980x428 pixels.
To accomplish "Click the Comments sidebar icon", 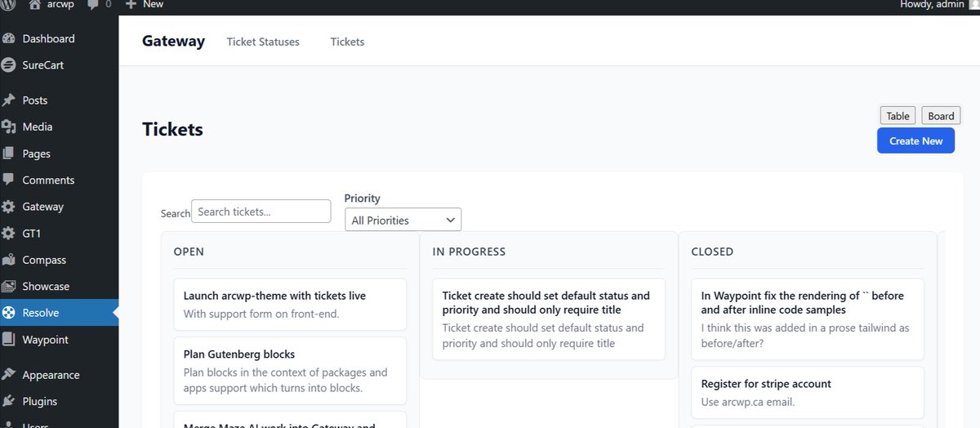I will click(9, 180).
